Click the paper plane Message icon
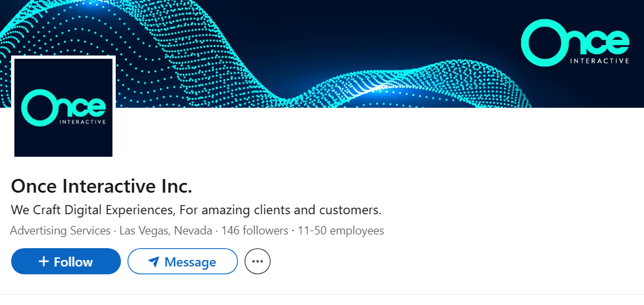Screen dimensions: 644x305 (x=154, y=262)
